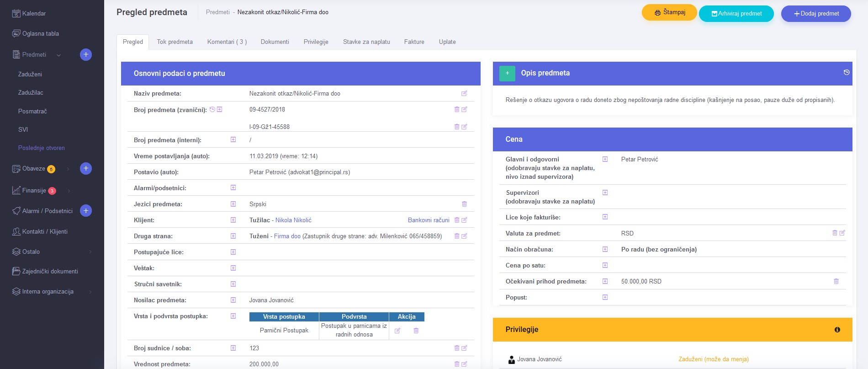Add an entry for Veštak

pos(233,268)
